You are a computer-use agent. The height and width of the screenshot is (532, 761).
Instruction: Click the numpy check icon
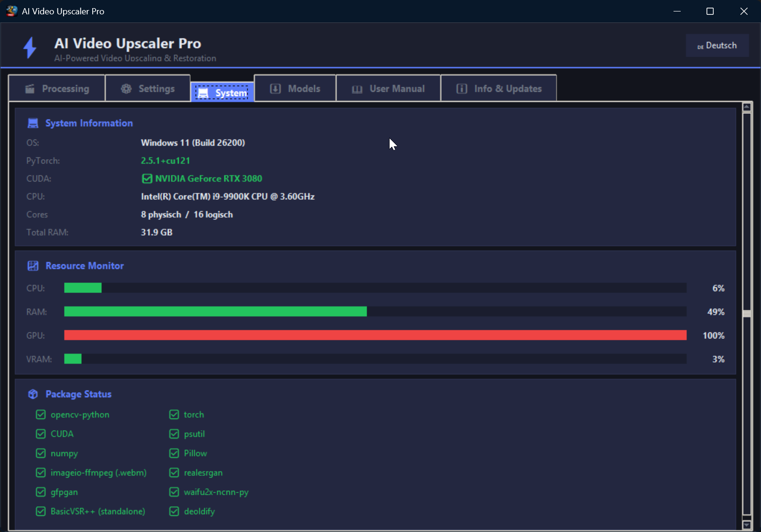(41, 453)
